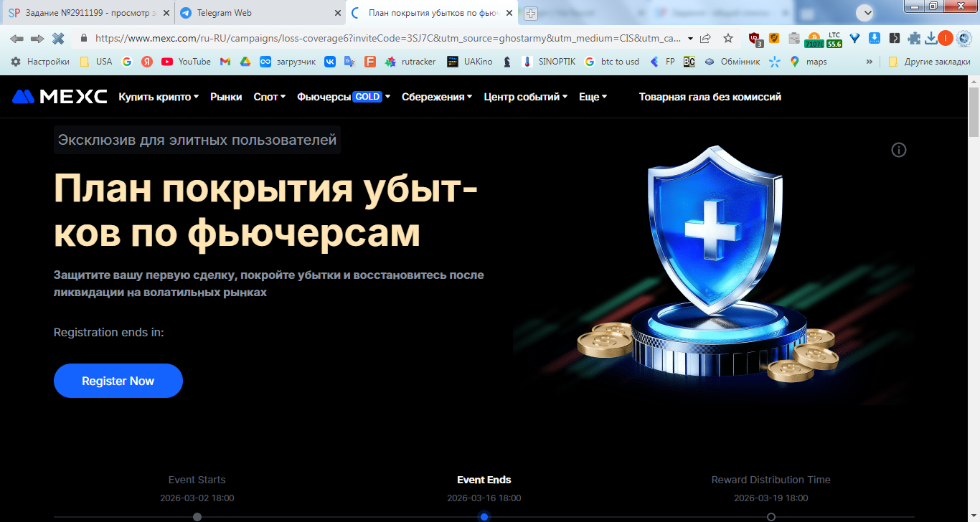Open the YouTube bookmark
980x522 pixels.
(187, 62)
